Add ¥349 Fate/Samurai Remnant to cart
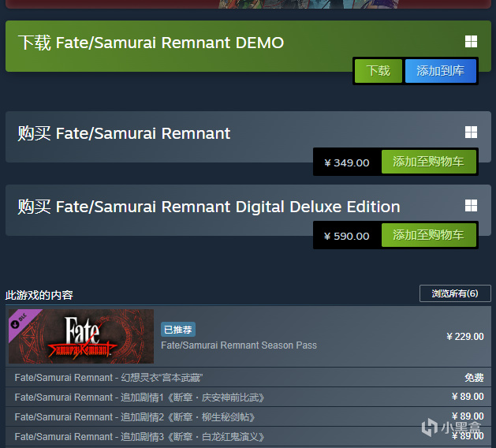Image resolution: width=496 pixels, height=448 pixels. click(x=428, y=162)
